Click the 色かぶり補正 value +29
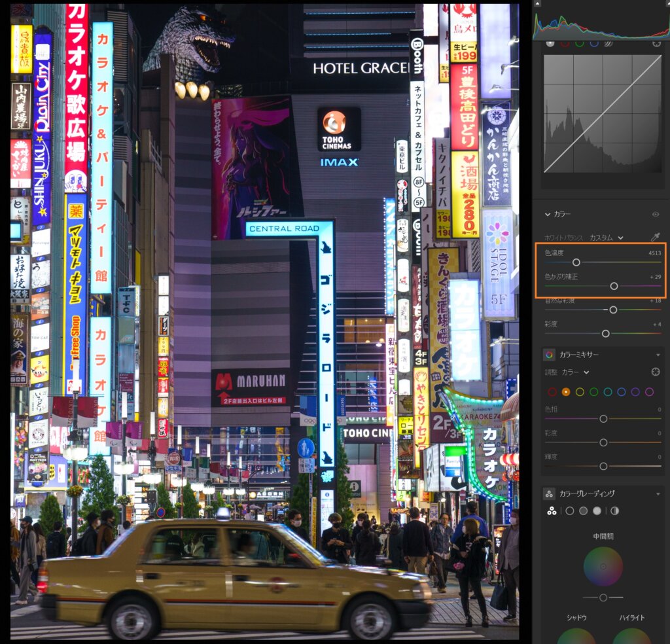Viewport: 670px width, 644px height. [656, 277]
